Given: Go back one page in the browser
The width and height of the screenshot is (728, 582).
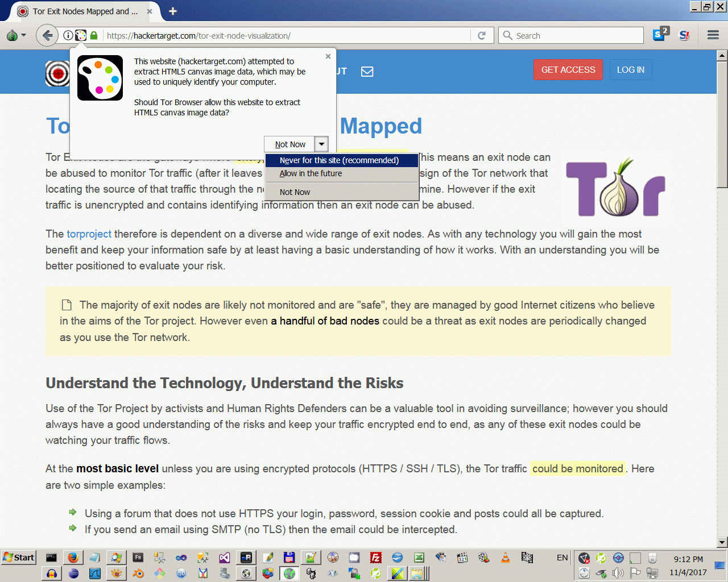Looking at the screenshot, I should tap(47, 35).
